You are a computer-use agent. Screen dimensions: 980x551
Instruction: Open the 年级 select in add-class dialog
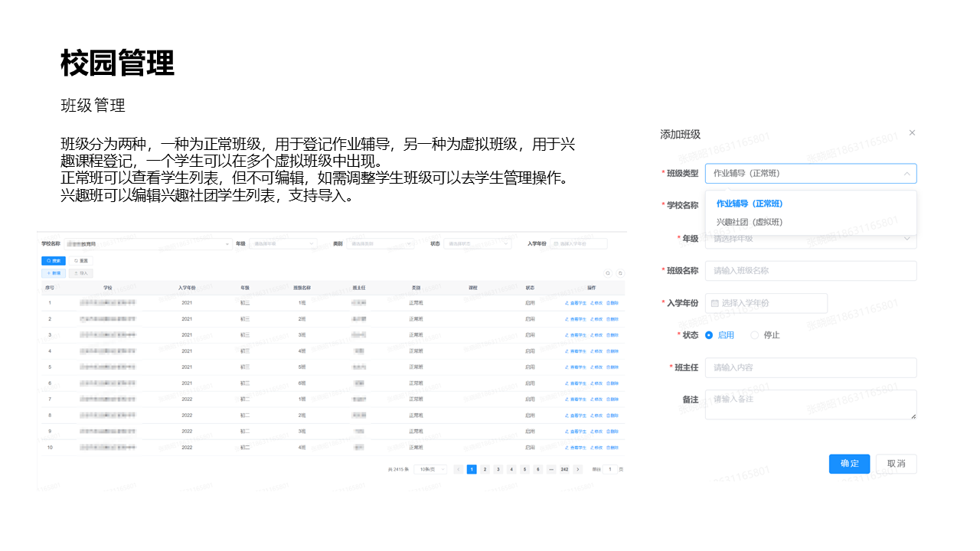point(811,239)
